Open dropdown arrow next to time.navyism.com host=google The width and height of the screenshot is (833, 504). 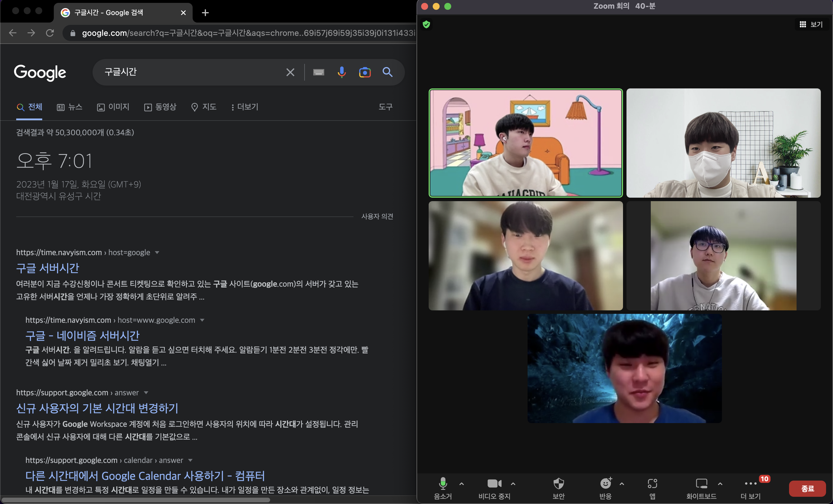[x=157, y=253]
